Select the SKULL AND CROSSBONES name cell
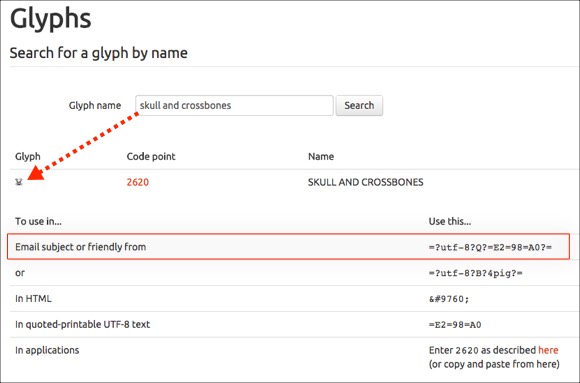Image resolution: width=580 pixels, height=383 pixels. pyautogui.click(x=365, y=182)
